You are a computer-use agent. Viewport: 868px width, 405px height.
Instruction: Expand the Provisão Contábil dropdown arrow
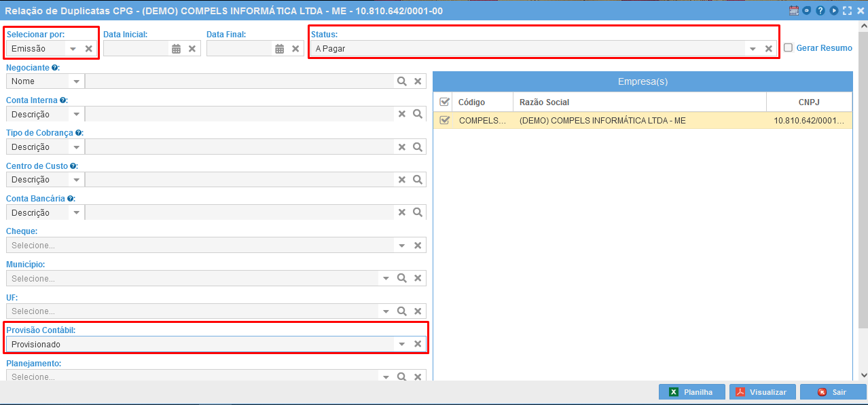click(402, 344)
